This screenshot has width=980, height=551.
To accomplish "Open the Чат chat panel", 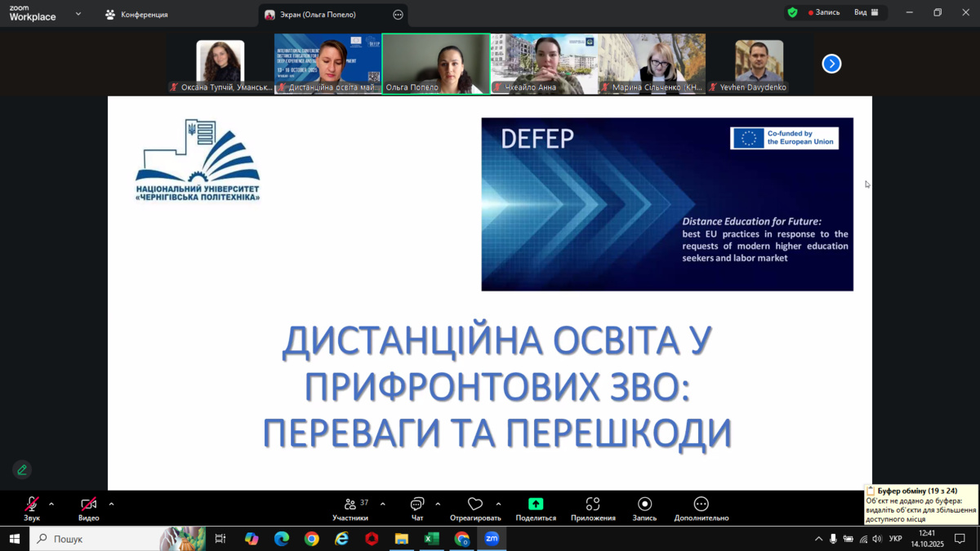I will point(417,505).
